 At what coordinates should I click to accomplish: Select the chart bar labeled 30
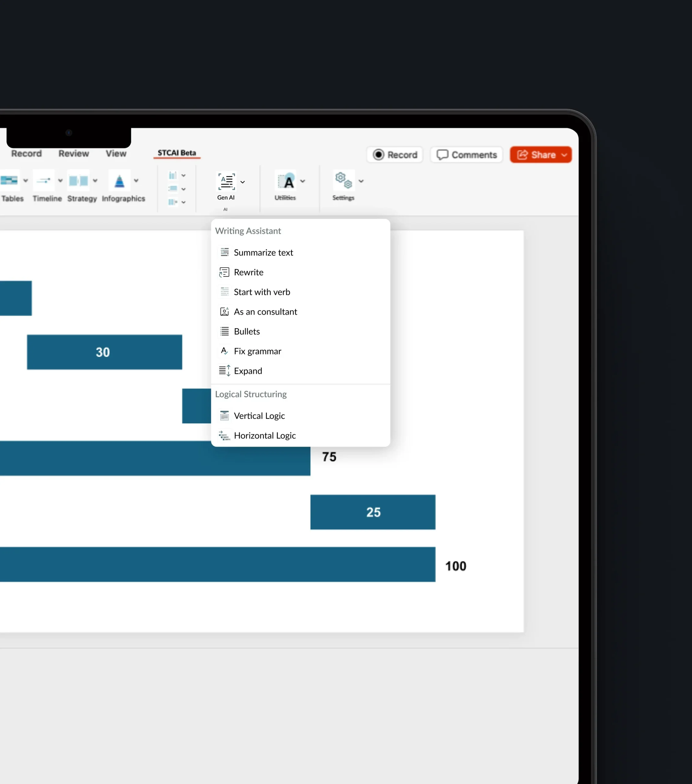104,352
